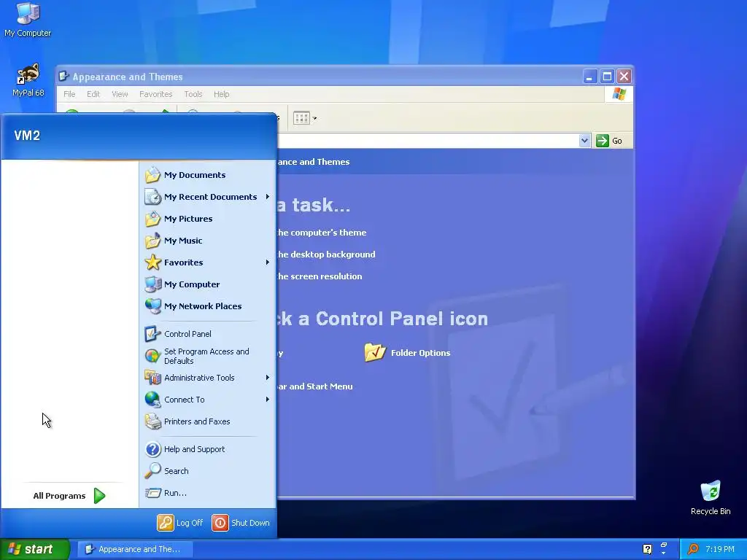The height and width of the screenshot is (560, 747).
Task: Open My Music folder icon
Action: 153,241
